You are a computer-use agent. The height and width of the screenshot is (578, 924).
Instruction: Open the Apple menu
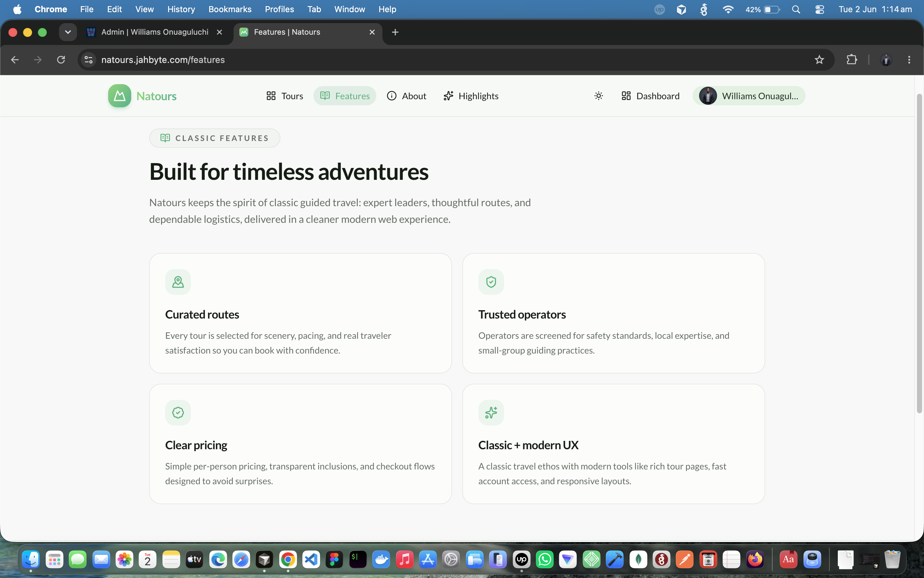click(17, 9)
